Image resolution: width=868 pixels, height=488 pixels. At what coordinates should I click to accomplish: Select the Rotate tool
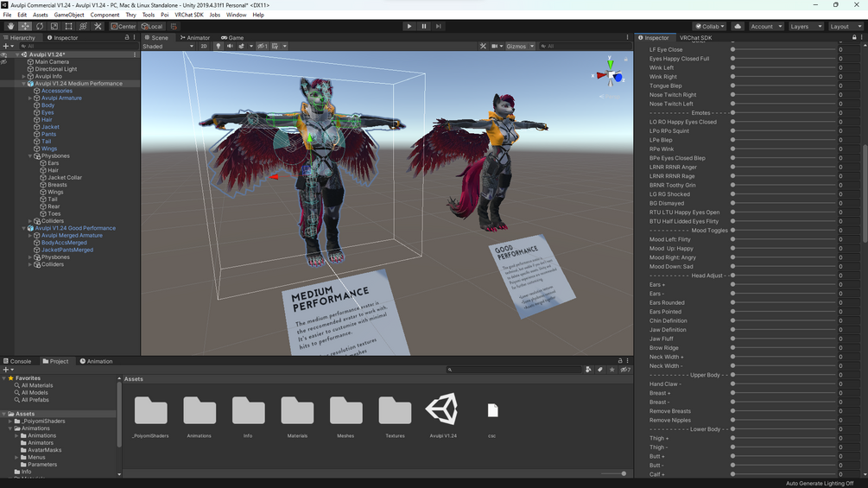(x=40, y=26)
